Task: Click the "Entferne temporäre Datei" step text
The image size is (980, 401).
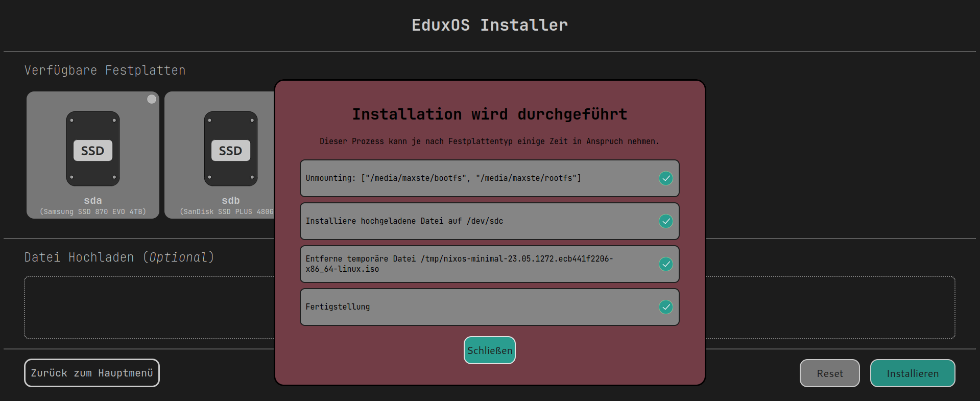Action: (459, 264)
